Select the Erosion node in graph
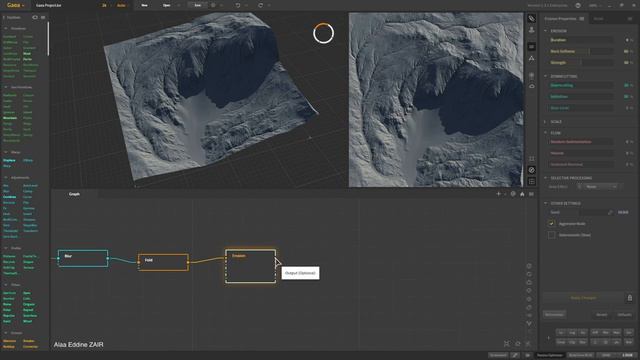The image size is (640, 360). [251, 266]
